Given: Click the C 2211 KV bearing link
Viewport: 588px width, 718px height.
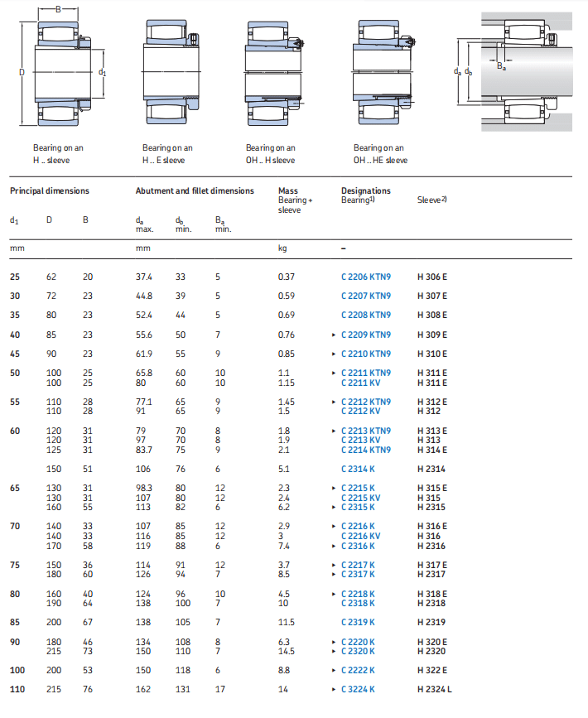Looking at the screenshot, I should tap(360, 383).
